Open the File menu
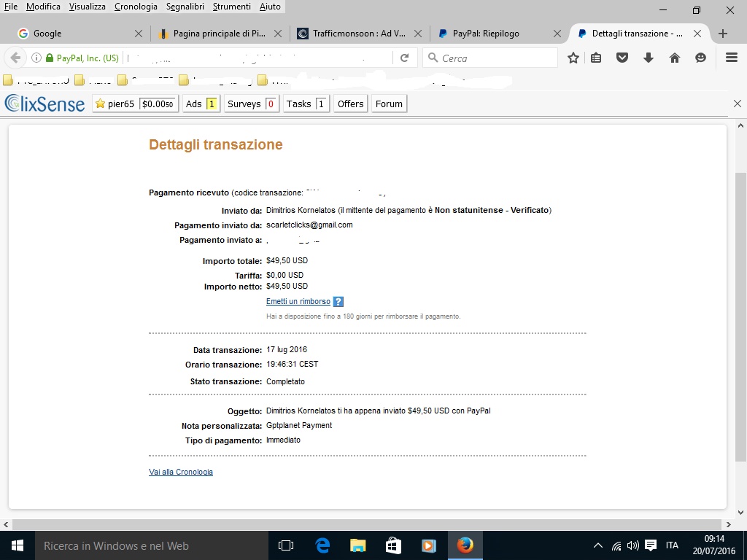The width and height of the screenshot is (747, 560). 10,6
